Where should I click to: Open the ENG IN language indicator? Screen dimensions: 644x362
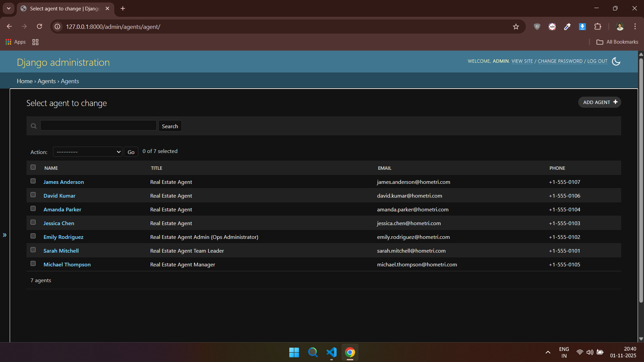pyautogui.click(x=564, y=352)
